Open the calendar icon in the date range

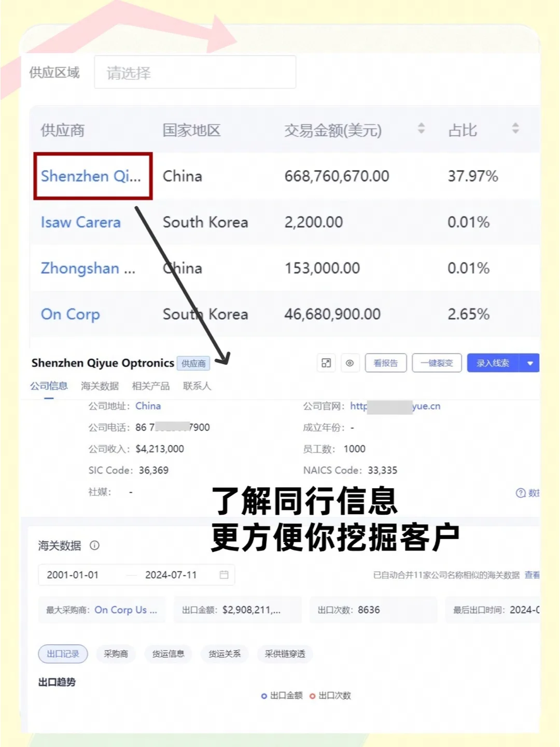click(224, 574)
